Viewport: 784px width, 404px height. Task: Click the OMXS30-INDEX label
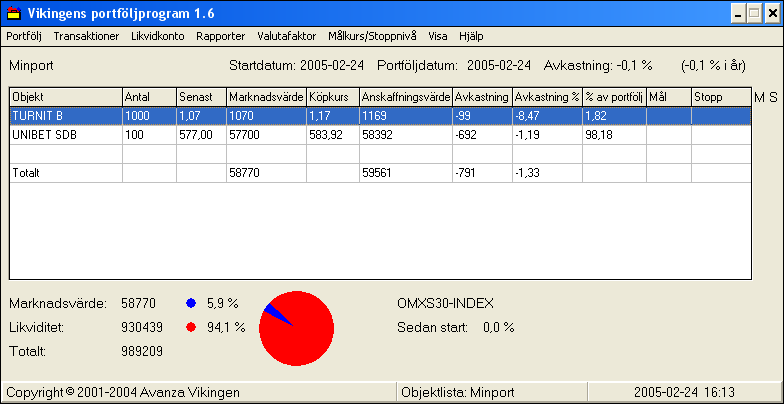pyautogui.click(x=446, y=304)
